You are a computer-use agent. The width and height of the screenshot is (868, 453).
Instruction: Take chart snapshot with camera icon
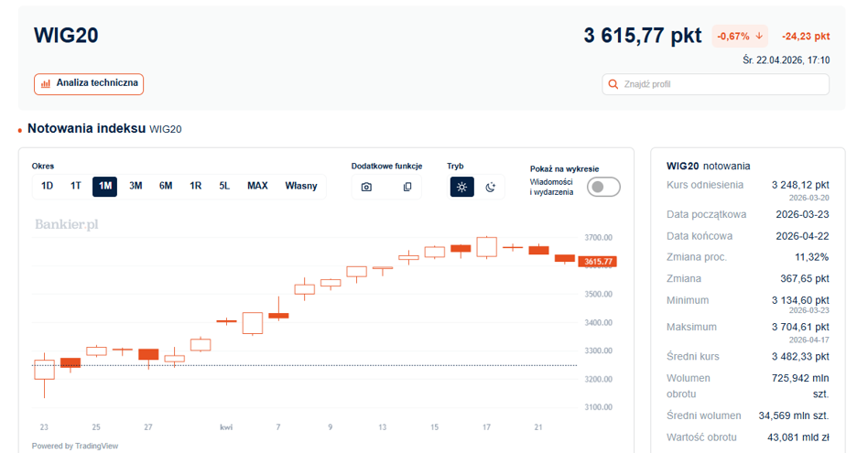point(366,187)
